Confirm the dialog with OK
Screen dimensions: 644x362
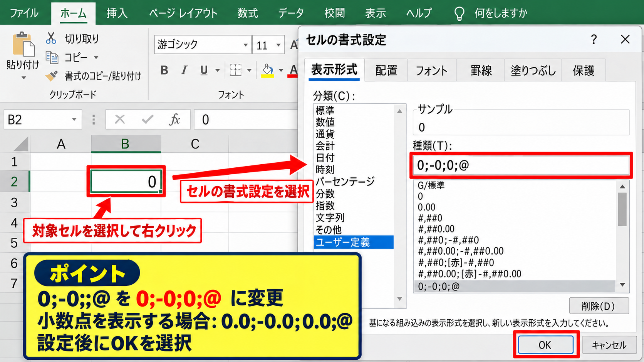coord(545,345)
